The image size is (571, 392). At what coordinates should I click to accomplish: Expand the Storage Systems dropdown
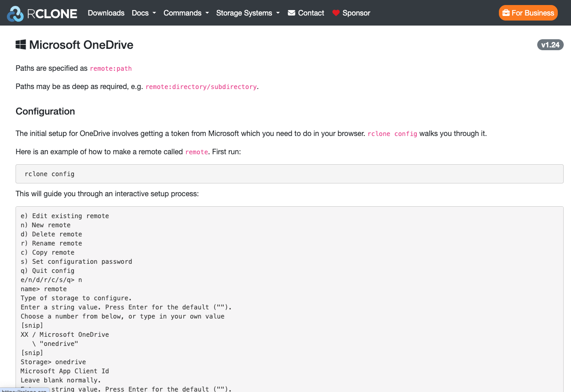(x=248, y=13)
